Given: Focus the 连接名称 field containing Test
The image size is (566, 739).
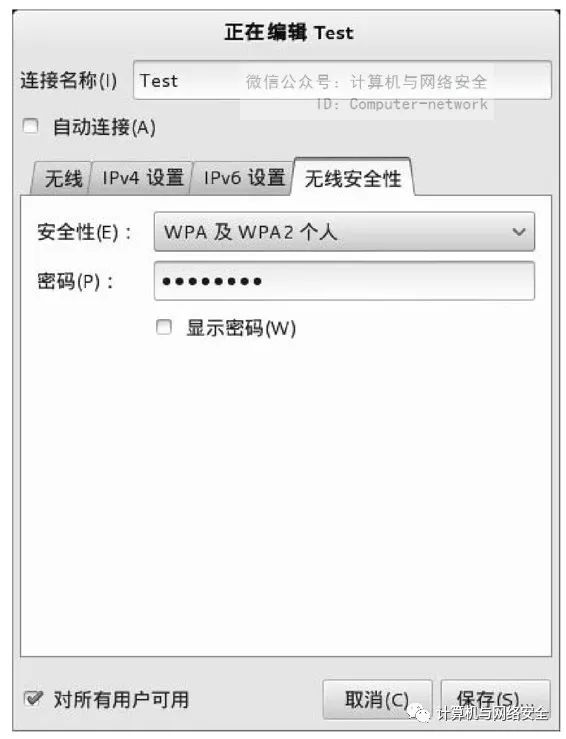Looking at the screenshot, I should (x=342, y=80).
